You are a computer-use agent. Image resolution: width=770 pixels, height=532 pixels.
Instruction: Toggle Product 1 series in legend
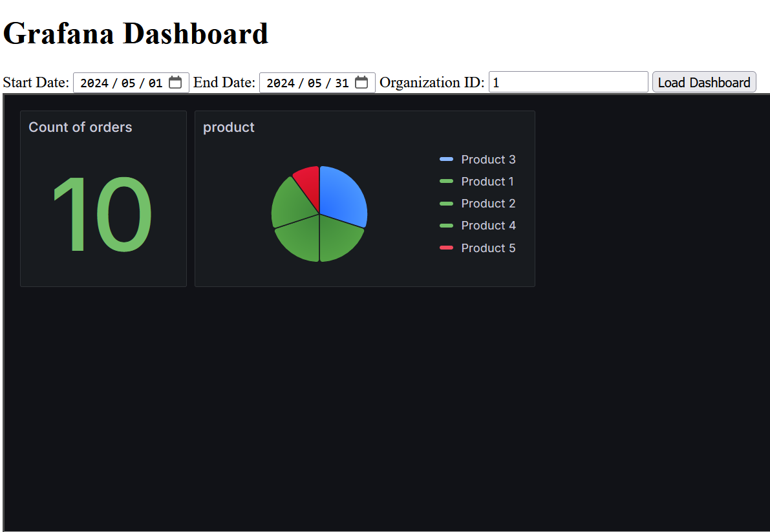point(487,182)
